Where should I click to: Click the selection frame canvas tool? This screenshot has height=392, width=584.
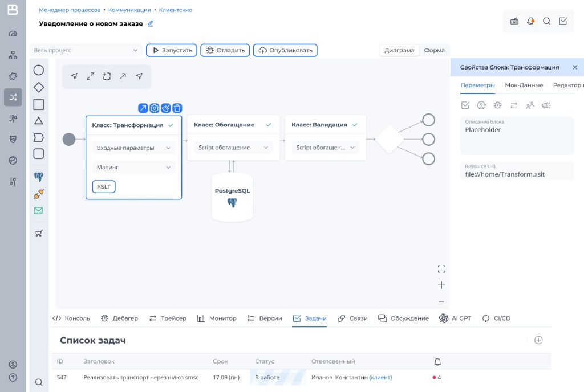[x=107, y=76]
